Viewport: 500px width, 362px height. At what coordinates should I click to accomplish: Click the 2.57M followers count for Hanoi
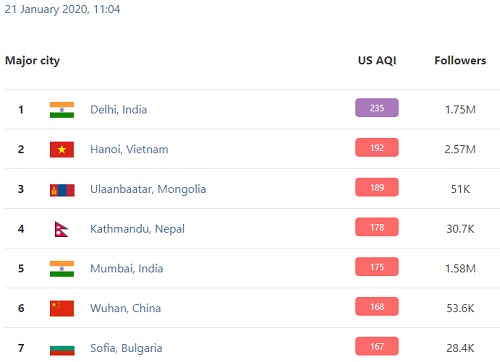coord(460,149)
